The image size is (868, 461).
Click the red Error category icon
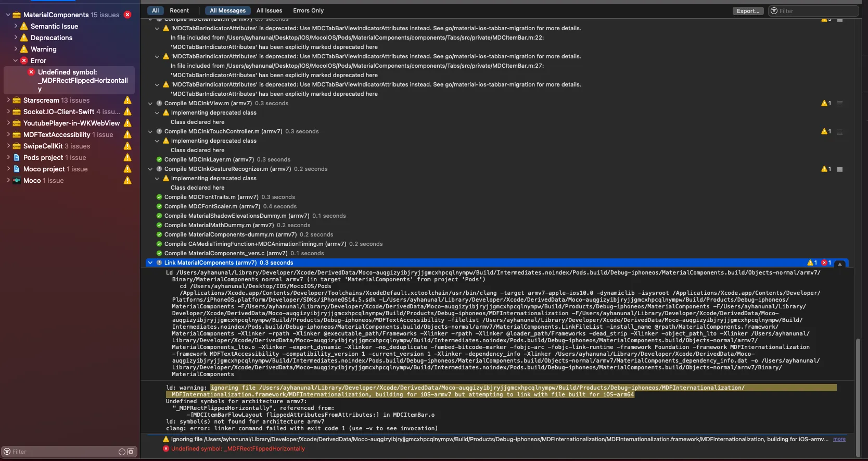click(24, 60)
